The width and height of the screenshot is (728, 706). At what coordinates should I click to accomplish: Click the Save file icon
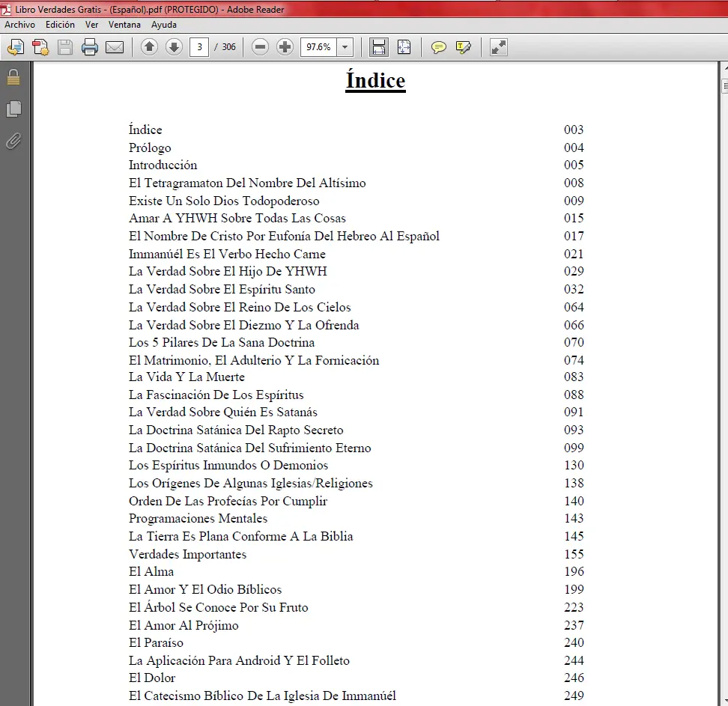coord(65,47)
